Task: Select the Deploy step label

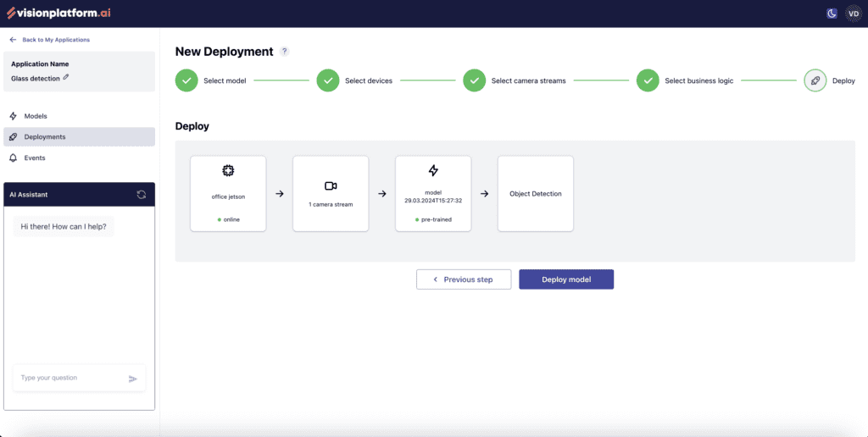Action: pyautogui.click(x=843, y=80)
